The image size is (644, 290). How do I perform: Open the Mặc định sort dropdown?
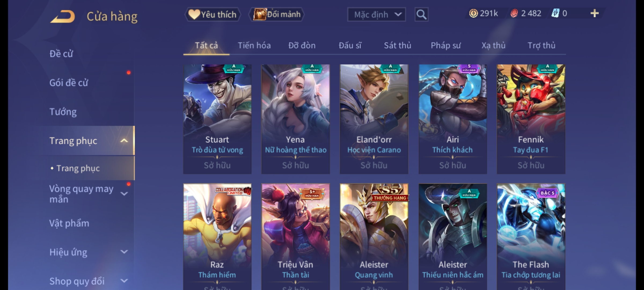(376, 15)
